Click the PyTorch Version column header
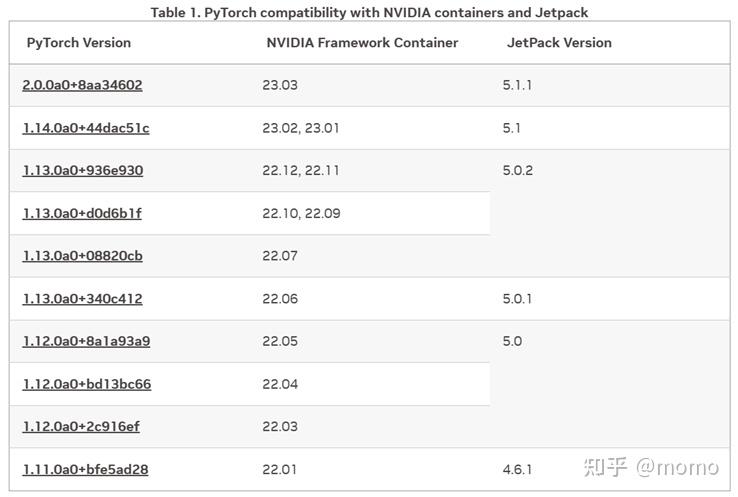The height and width of the screenshot is (497, 738). [79, 42]
